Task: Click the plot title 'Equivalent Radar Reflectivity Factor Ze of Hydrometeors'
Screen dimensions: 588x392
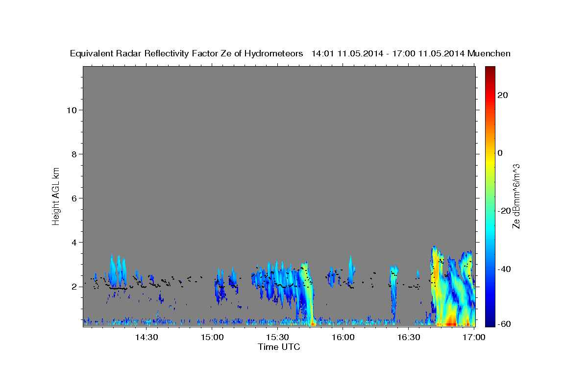Action: click(x=187, y=54)
